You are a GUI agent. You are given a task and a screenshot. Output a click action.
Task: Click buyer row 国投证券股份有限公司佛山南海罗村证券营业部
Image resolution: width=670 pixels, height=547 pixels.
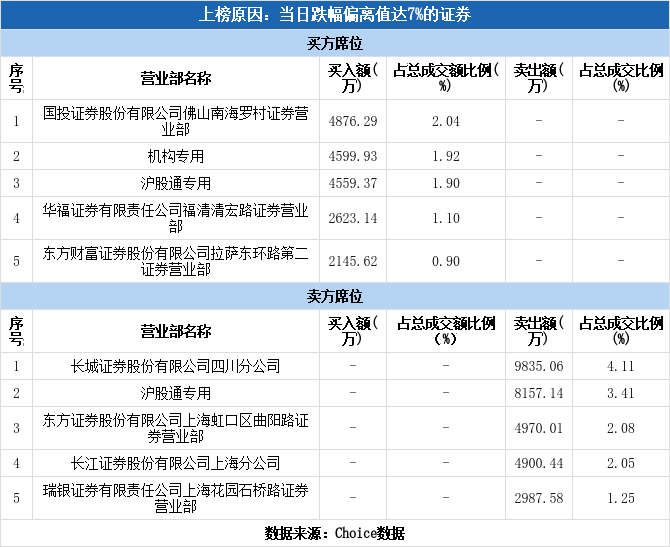click(176, 121)
